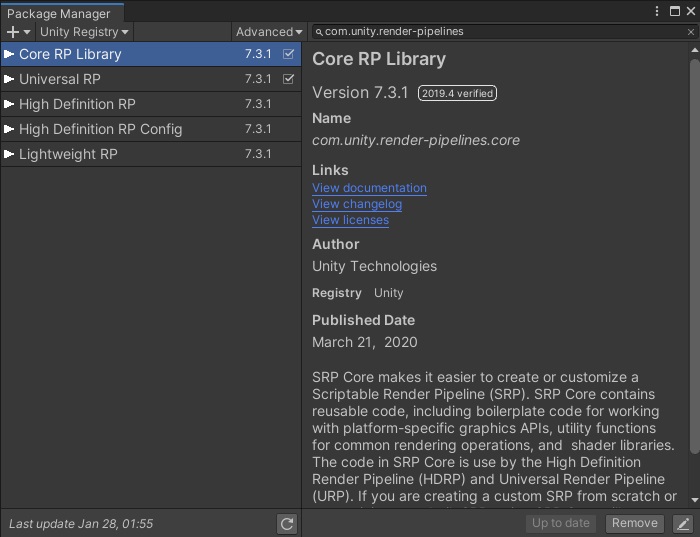Open the Advanced dropdown menu
700x537 pixels.
[x=269, y=32]
